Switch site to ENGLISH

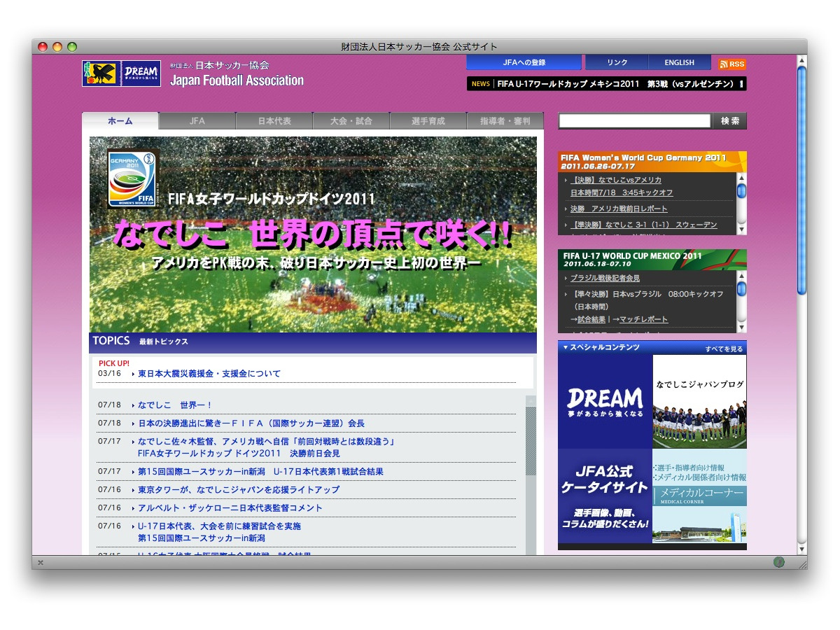679,62
